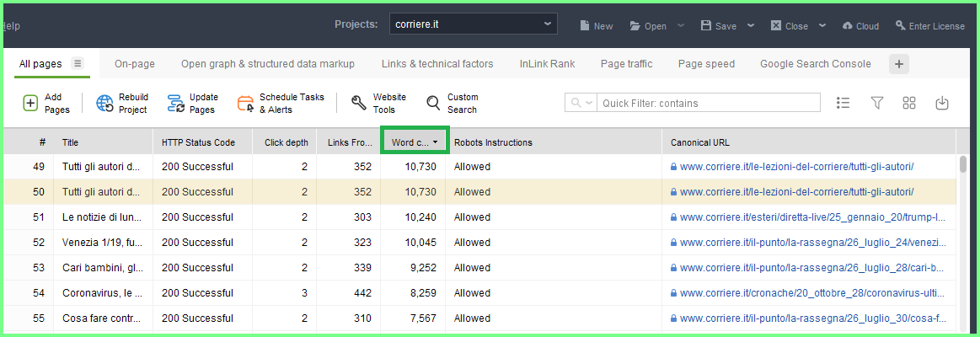980x337 pixels.
Task: Expand the Close dropdown arrow
Action: 822,25
